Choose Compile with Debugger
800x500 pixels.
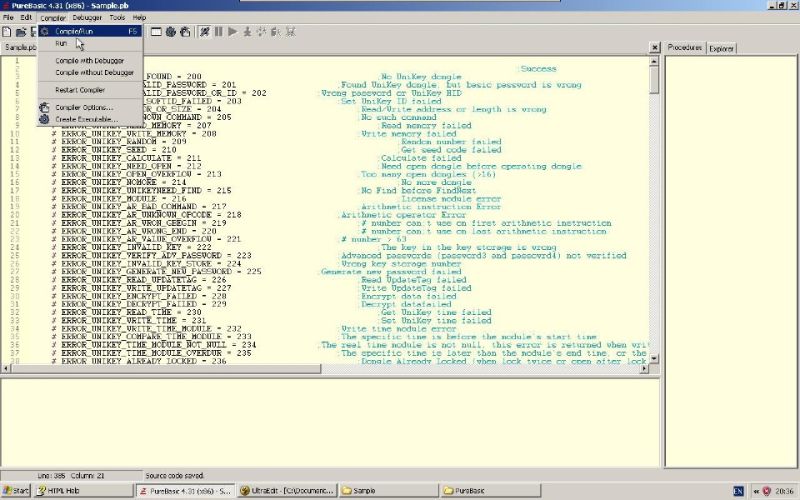pos(90,60)
